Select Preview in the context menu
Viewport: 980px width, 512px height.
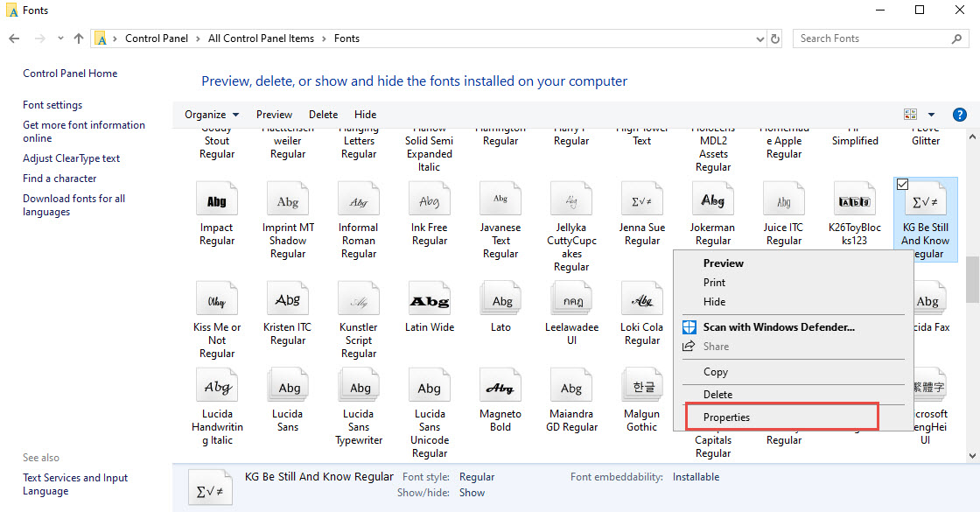[723, 263]
